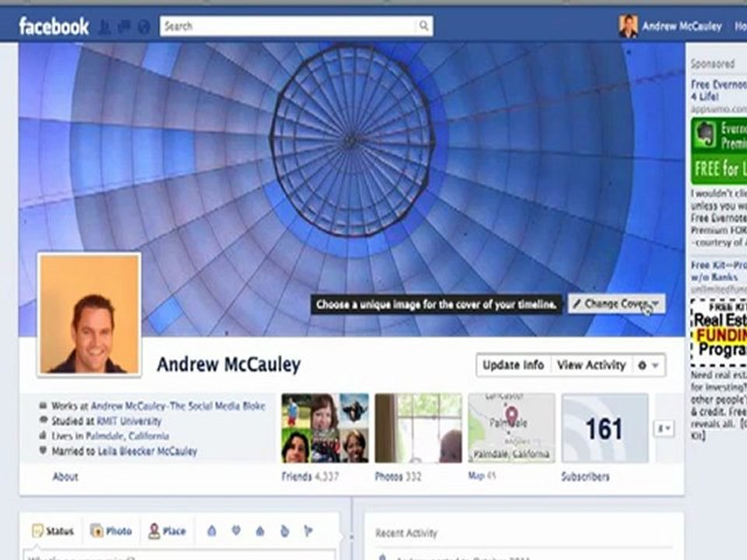Click Andrew McCauley name in top bar
Screen dimensions: 747x560
coord(682,26)
